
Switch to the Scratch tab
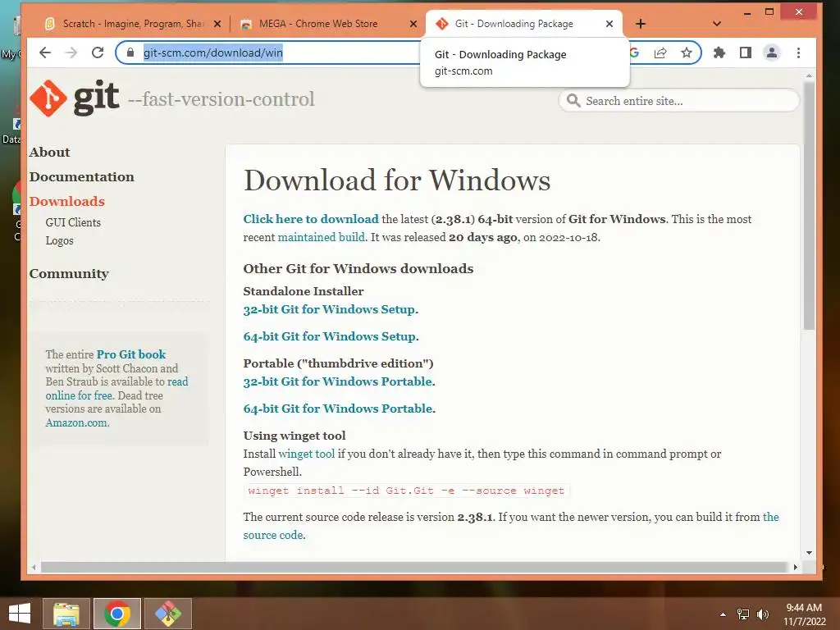(x=131, y=24)
